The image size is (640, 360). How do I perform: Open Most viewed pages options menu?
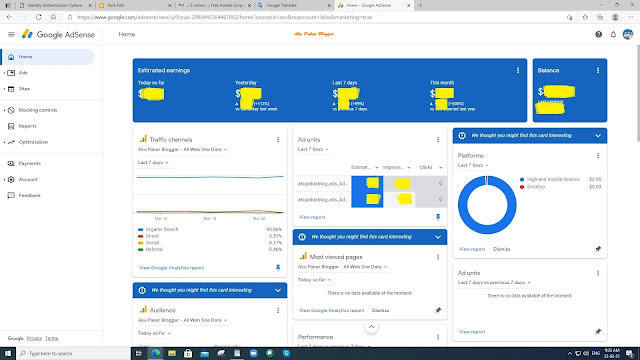438,257
